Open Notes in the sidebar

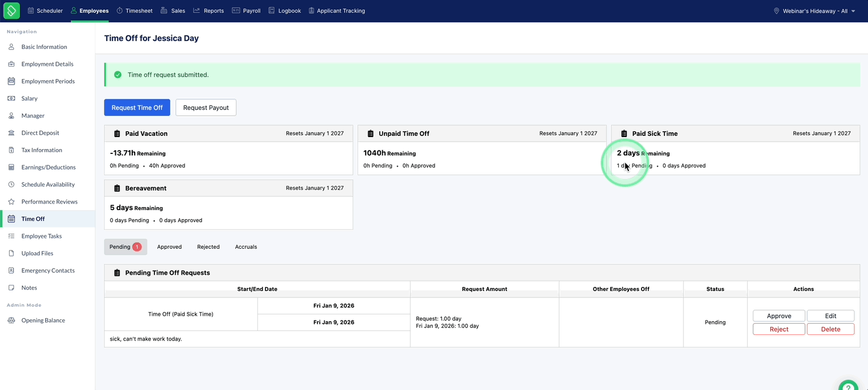pyautogui.click(x=48, y=288)
